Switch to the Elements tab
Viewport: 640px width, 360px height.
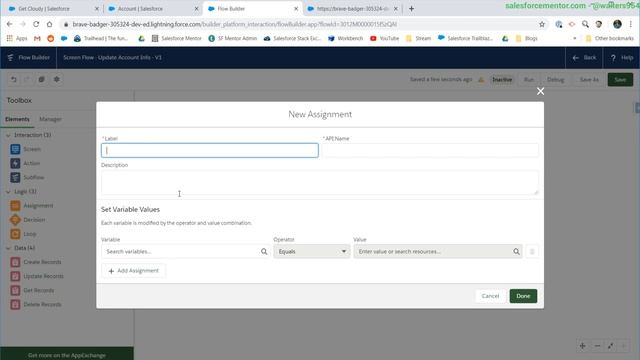[17, 119]
